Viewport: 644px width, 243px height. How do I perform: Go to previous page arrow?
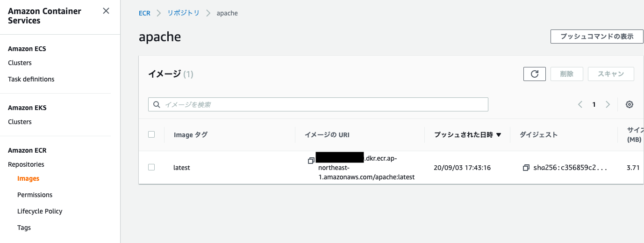(x=580, y=104)
